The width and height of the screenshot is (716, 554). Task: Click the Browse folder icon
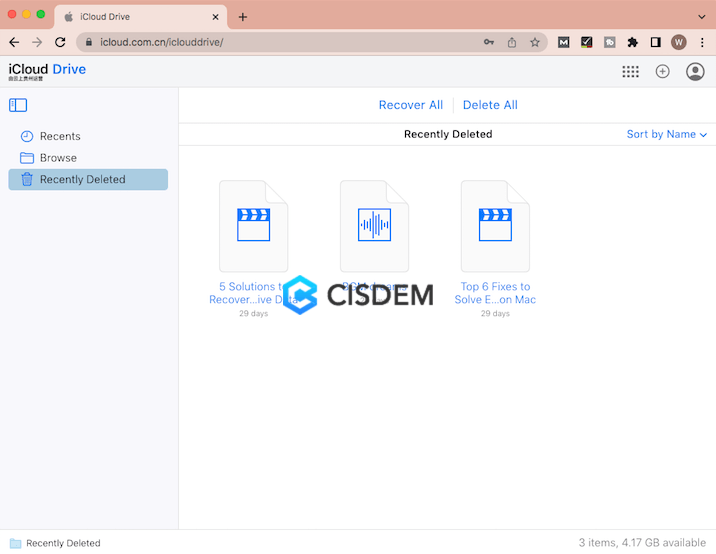click(x=27, y=158)
